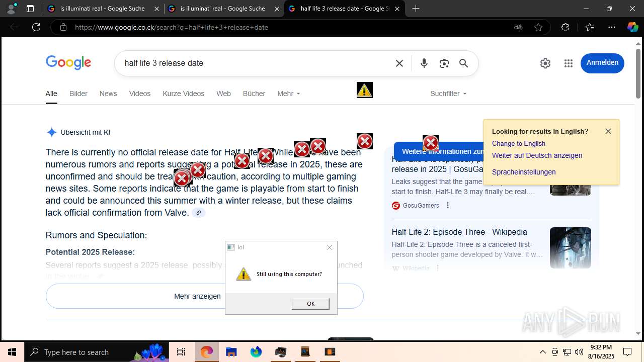Close the half life 3 release date tab
This screenshot has width=644, height=362.
(x=397, y=9)
